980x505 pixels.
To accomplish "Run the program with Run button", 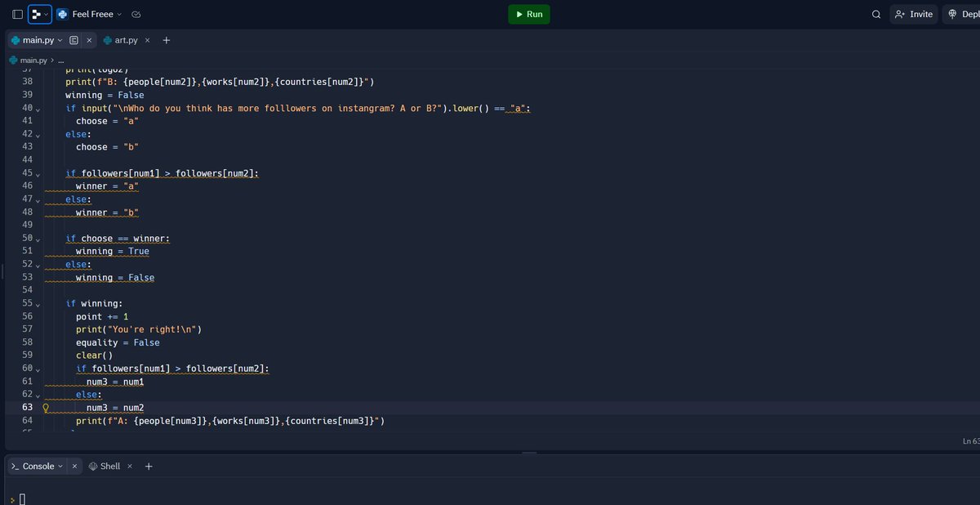I will tap(528, 14).
